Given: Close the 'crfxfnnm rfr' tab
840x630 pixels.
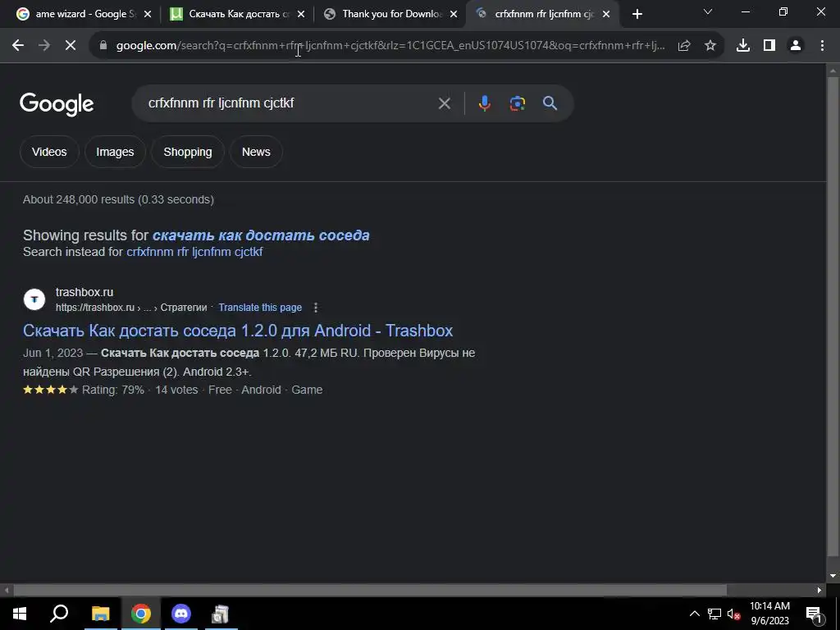Looking at the screenshot, I should point(606,14).
